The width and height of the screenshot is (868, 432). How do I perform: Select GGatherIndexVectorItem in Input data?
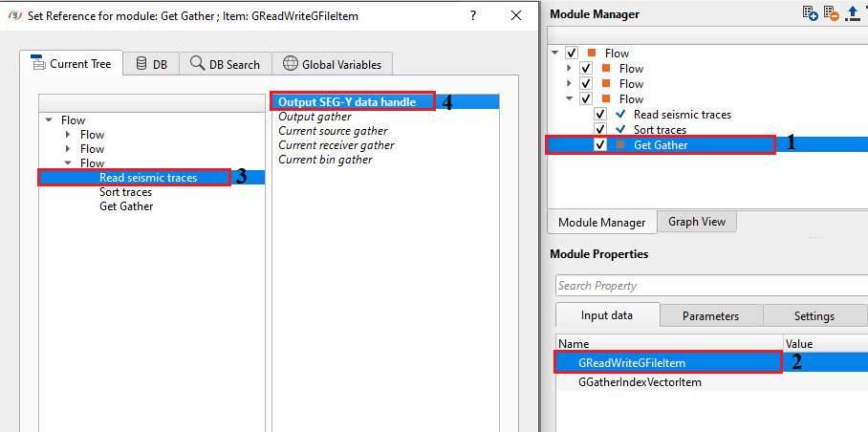click(640, 381)
